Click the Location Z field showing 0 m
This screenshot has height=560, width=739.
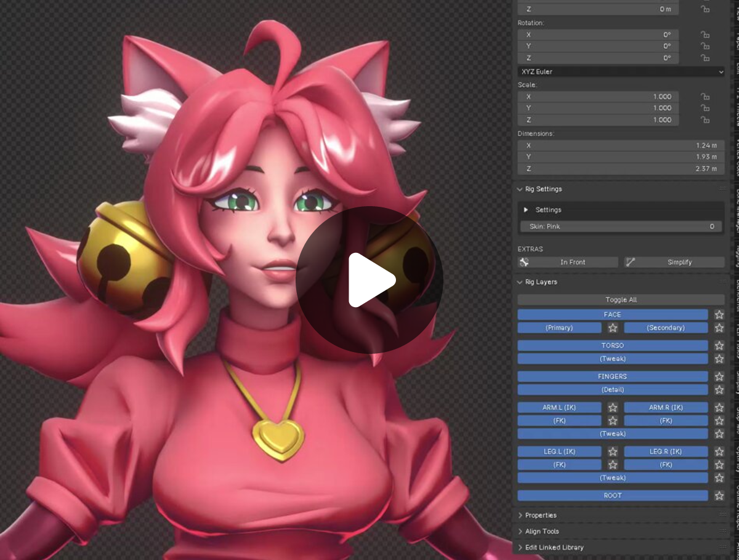[598, 9]
